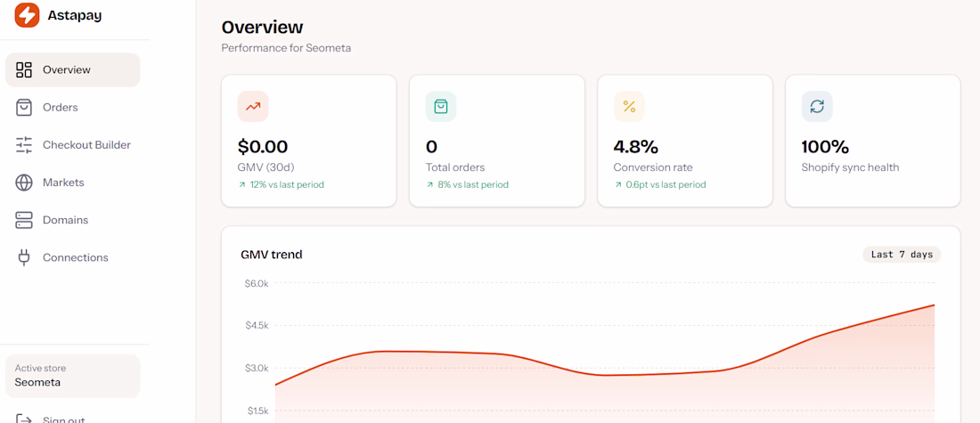Screen dimensions: 980x423
Task: Click the Sign out link
Action: coord(64,419)
